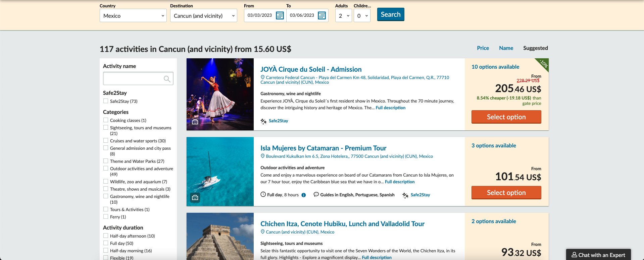The width and height of the screenshot is (644, 260).
Task: Open Isla Mujeres by Catamaran - Premium Tour
Action: click(x=324, y=148)
